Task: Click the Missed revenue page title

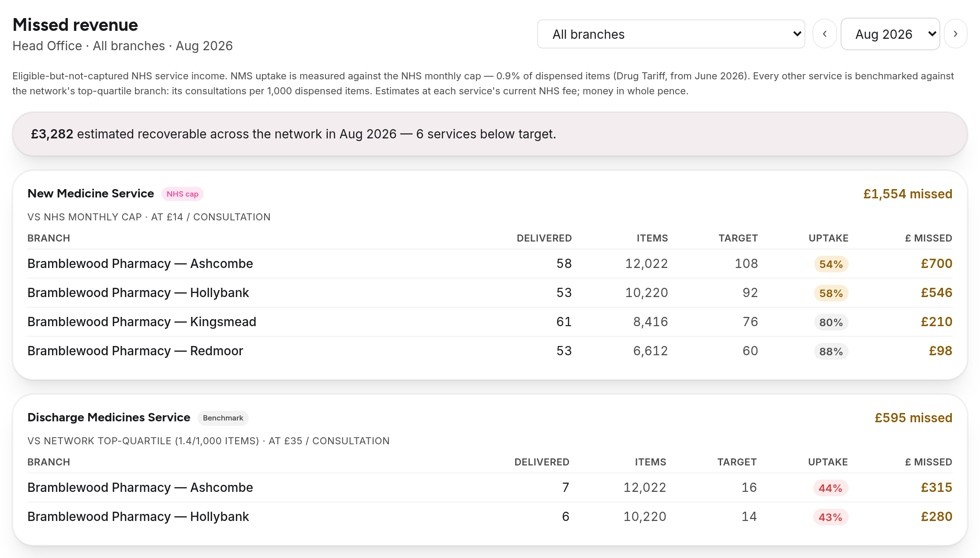Action: 75,25
